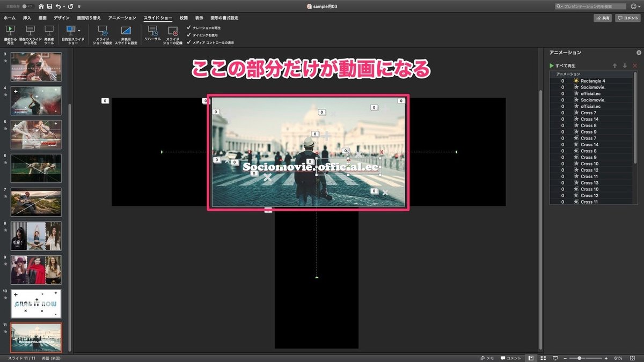Click the zoom out minus icon

click(566, 358)
